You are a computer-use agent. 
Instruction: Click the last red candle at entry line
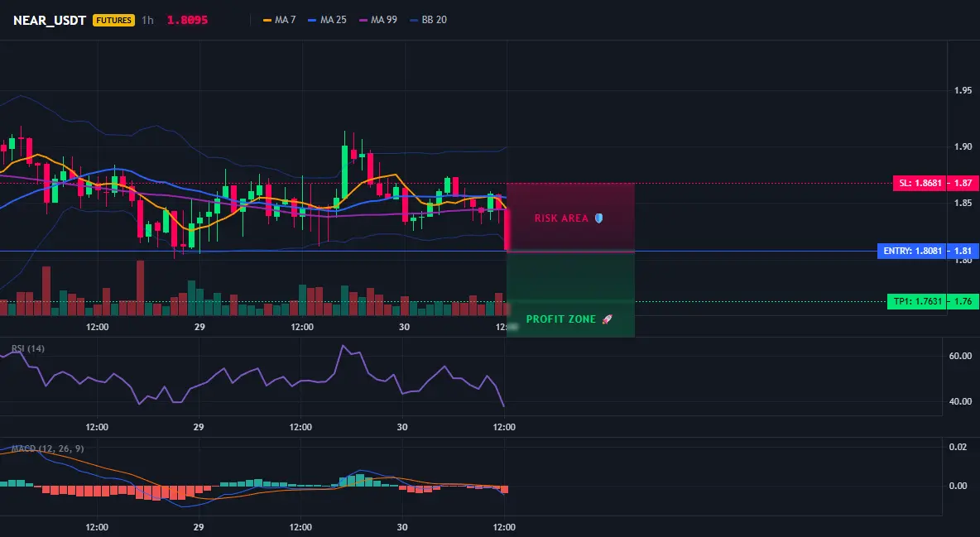point(507,229)
